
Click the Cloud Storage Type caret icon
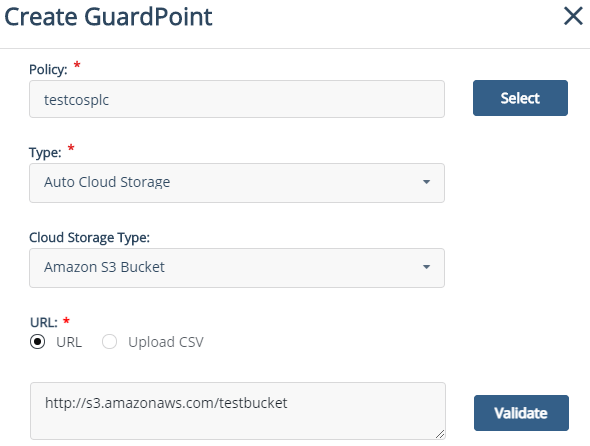tap(426, 267)
